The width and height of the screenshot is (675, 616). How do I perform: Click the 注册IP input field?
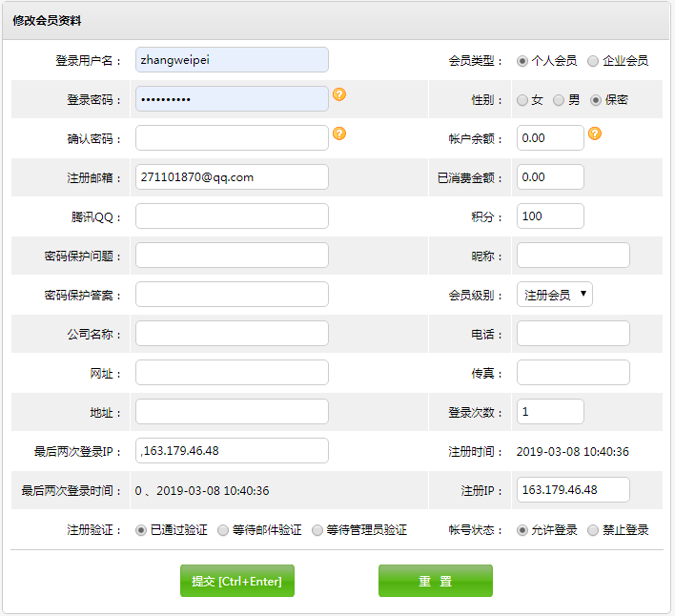tap(573, 490)
